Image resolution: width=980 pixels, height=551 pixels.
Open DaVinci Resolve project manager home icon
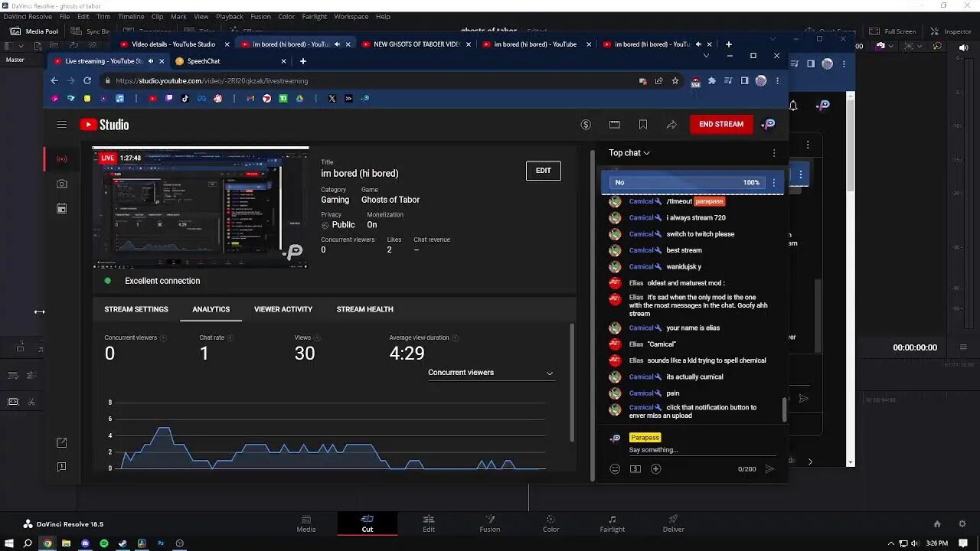click(937, 524)
